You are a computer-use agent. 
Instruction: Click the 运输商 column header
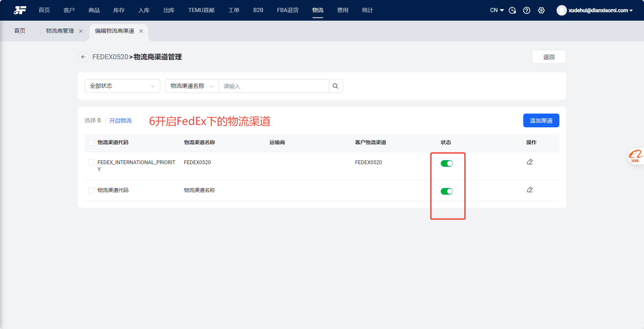(x=277, y=142)
